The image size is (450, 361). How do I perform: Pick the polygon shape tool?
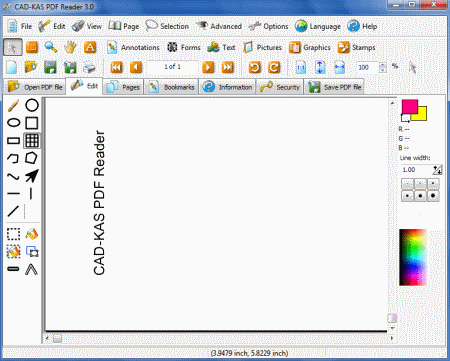pos(32,158)
